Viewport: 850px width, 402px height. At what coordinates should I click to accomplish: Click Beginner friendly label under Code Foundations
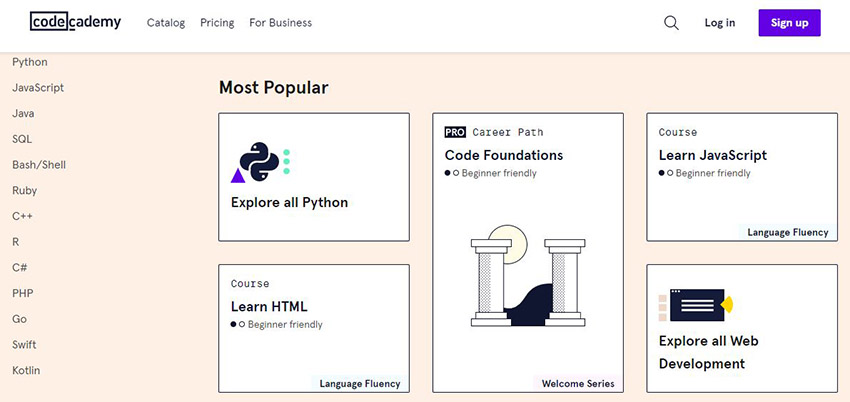(499, 173)
